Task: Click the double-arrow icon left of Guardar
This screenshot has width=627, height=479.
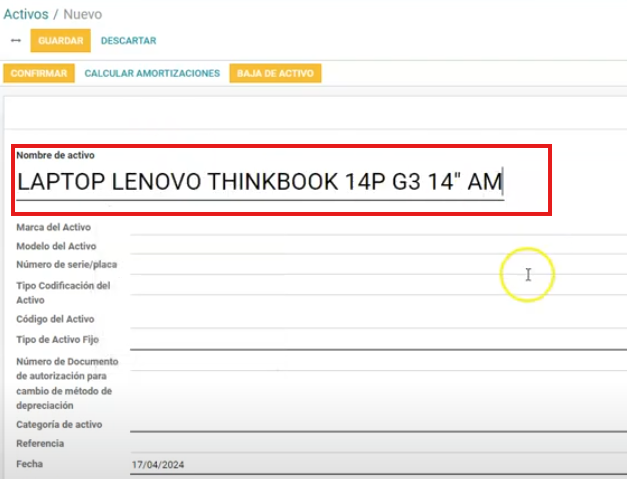Action: 14,41
